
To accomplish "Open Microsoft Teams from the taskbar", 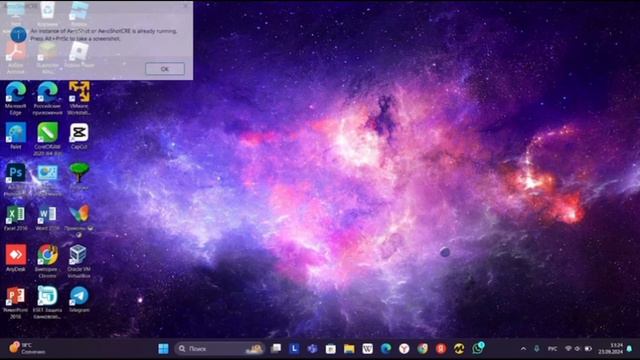I will coord(312,349).
